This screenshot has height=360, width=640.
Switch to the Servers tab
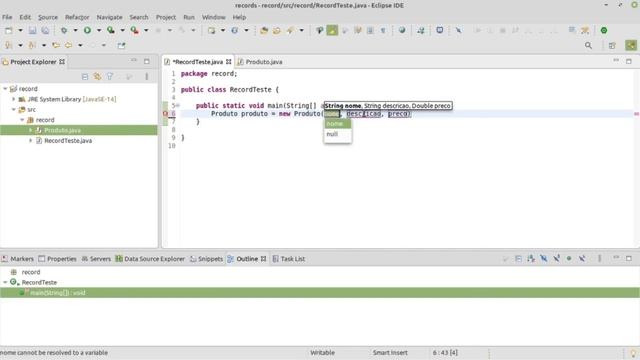(96, 259)
